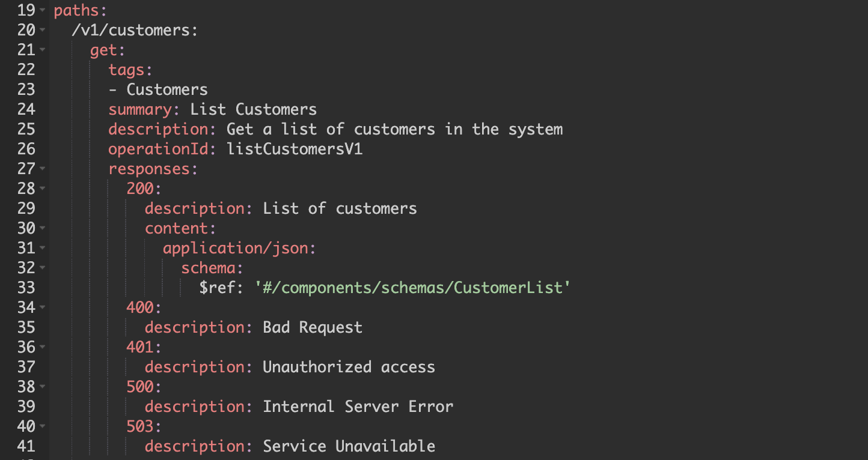Fold the get operation on line 21
This screenshot has height=460, width=868.
click(x=42, y=50)
